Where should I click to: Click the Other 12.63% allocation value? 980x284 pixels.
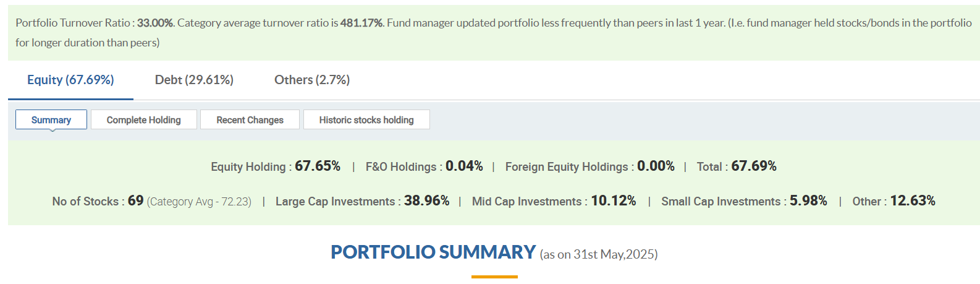click(913, 201)
